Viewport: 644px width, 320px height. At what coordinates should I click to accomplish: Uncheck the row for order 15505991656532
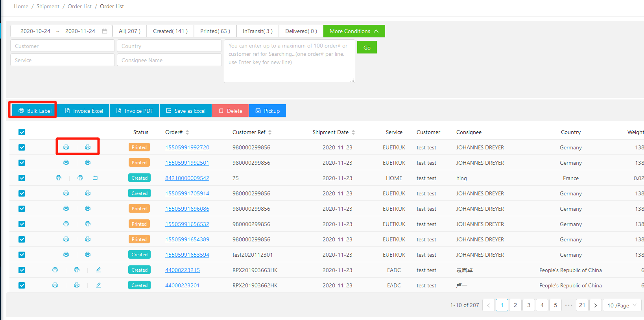pyautogui.click(x=22, y=224)
